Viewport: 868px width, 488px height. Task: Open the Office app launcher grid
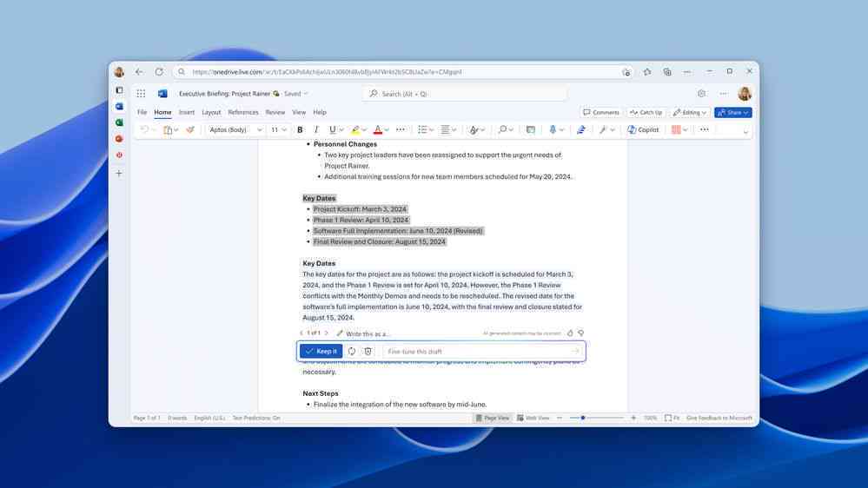(141, 94)
